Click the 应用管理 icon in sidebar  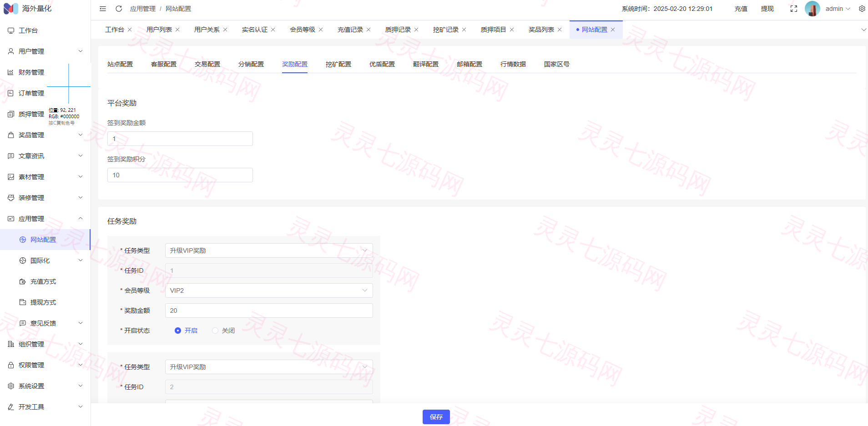(11, 219)
